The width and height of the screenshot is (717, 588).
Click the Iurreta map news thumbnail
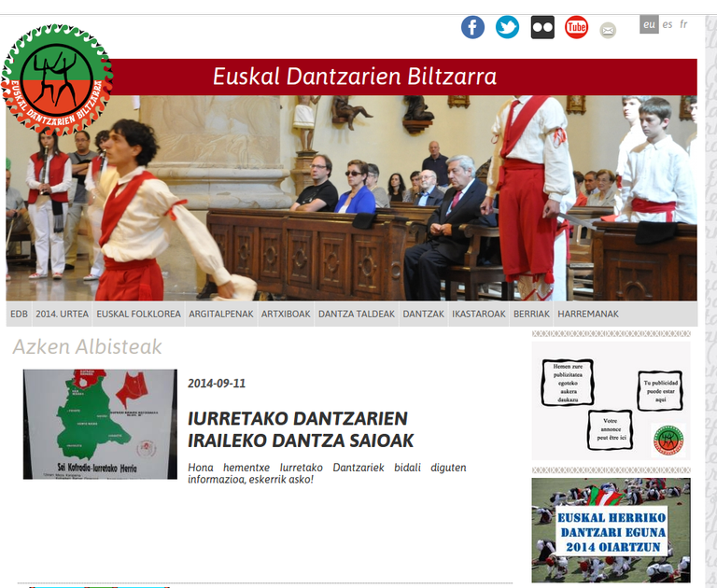coord(100,425)
